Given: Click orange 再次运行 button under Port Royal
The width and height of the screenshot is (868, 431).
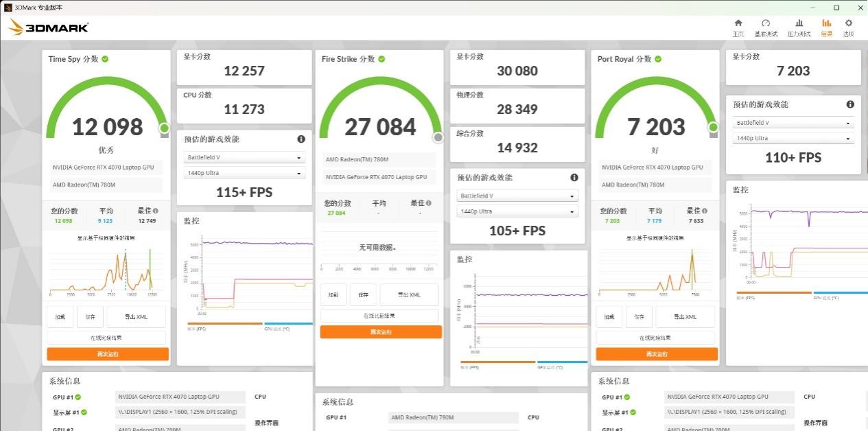Looking at the screenshot, I should [657, 354].
